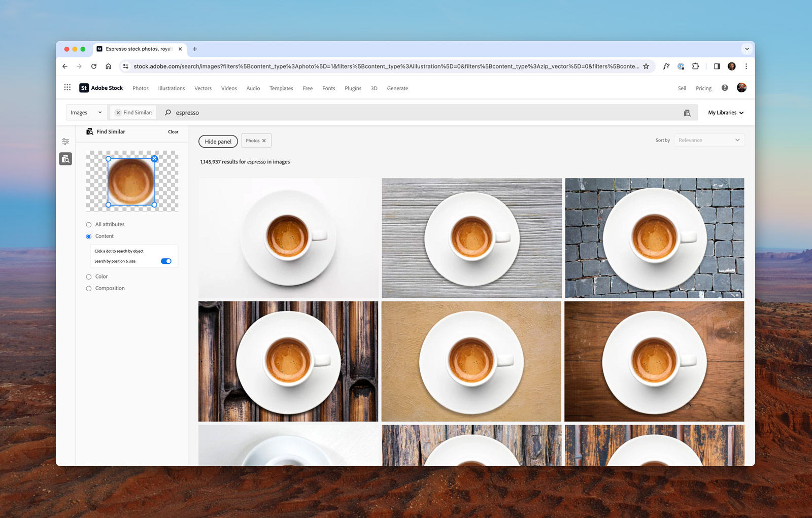Open the espresso photo on gray wood planks
Screen dimensions: 812x518
pyautogui.click(x=471, y=238)
